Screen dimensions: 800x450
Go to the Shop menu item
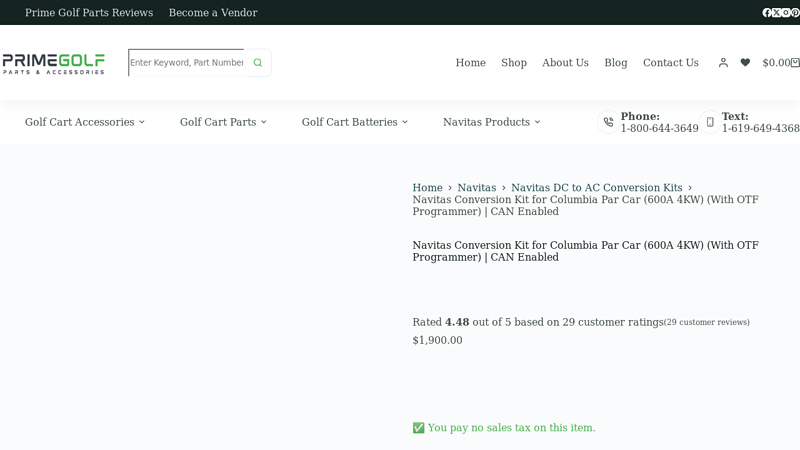[x=514, y=63]
